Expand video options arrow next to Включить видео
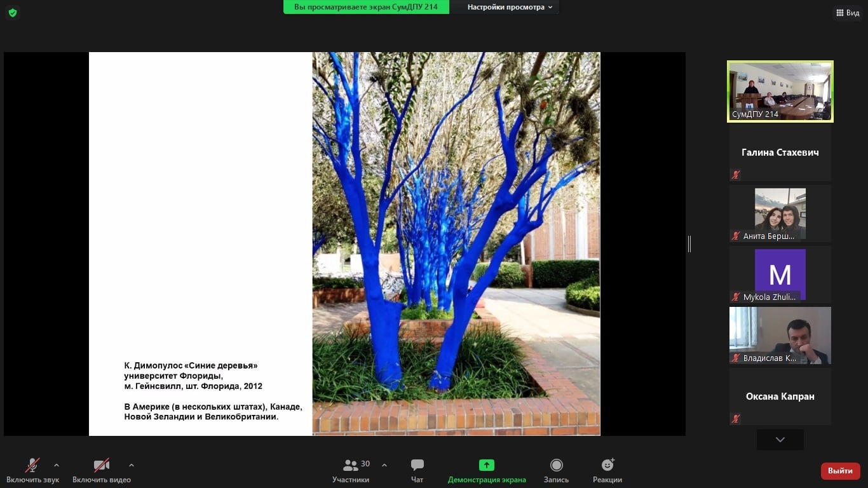The height and width of the screenshot is (488, 868). point(132,464)
